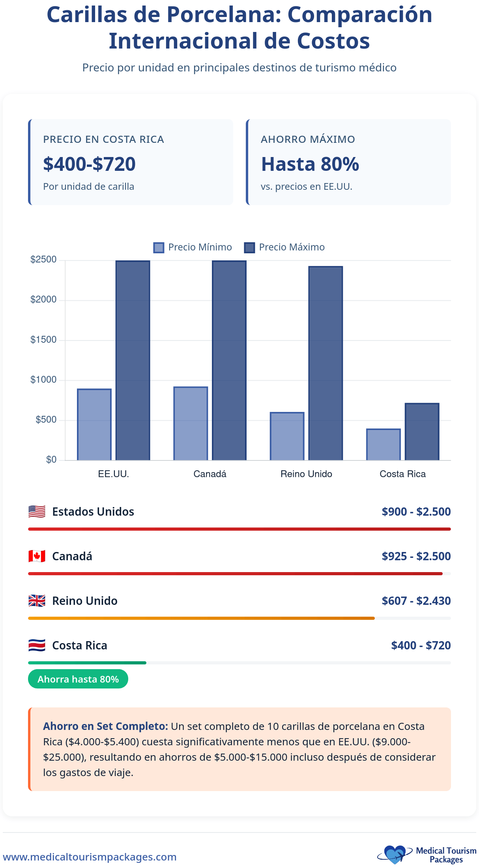479x868 pixels.
Task: Click the Costa Rica flag icon
Action: [37, 645]
